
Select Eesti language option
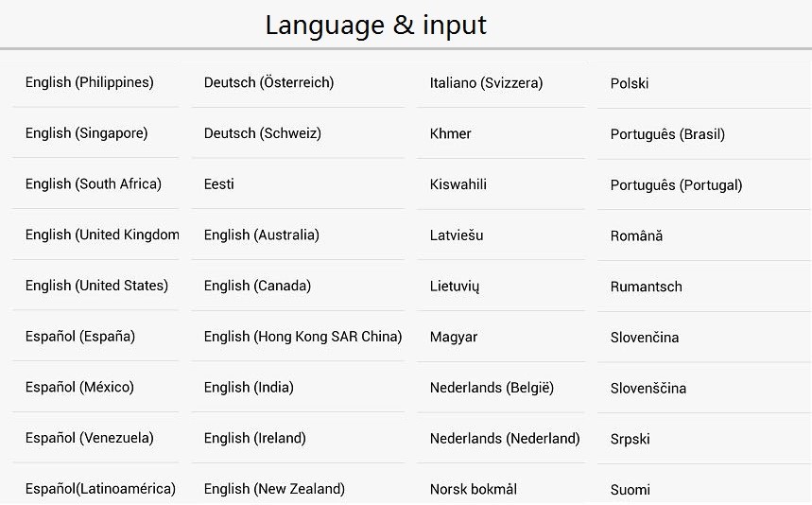pyautogui.click(x=219, y=184)
